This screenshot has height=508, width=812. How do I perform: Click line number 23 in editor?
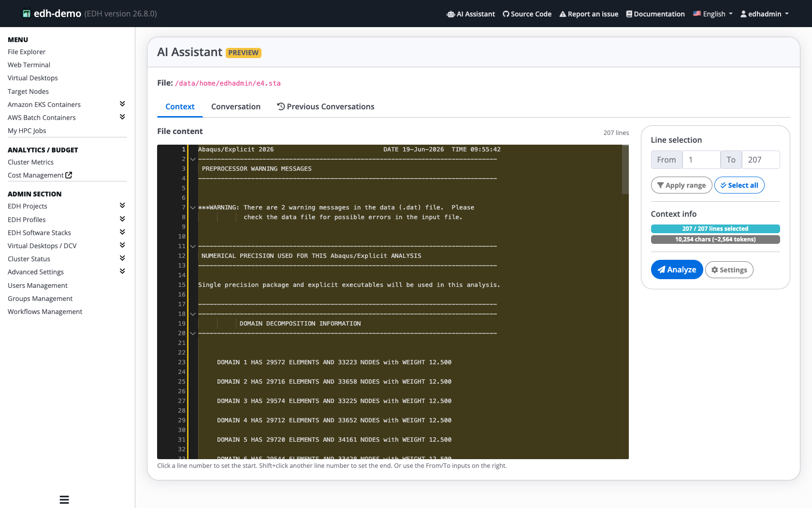182,362
